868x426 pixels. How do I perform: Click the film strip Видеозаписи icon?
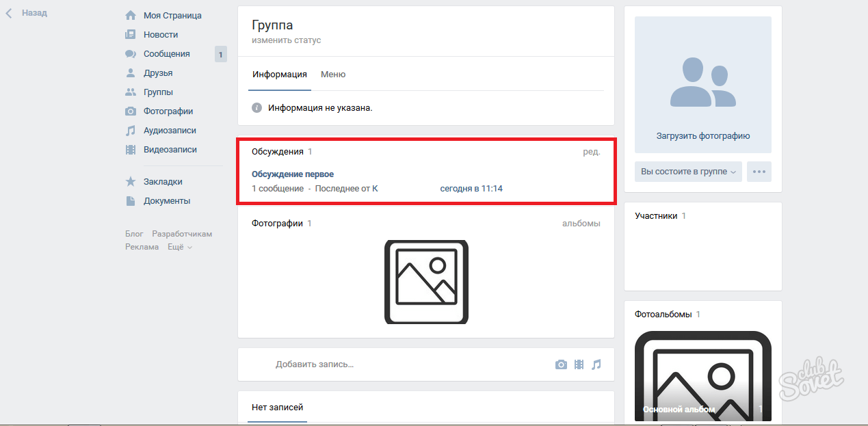[x=130, y=149]
